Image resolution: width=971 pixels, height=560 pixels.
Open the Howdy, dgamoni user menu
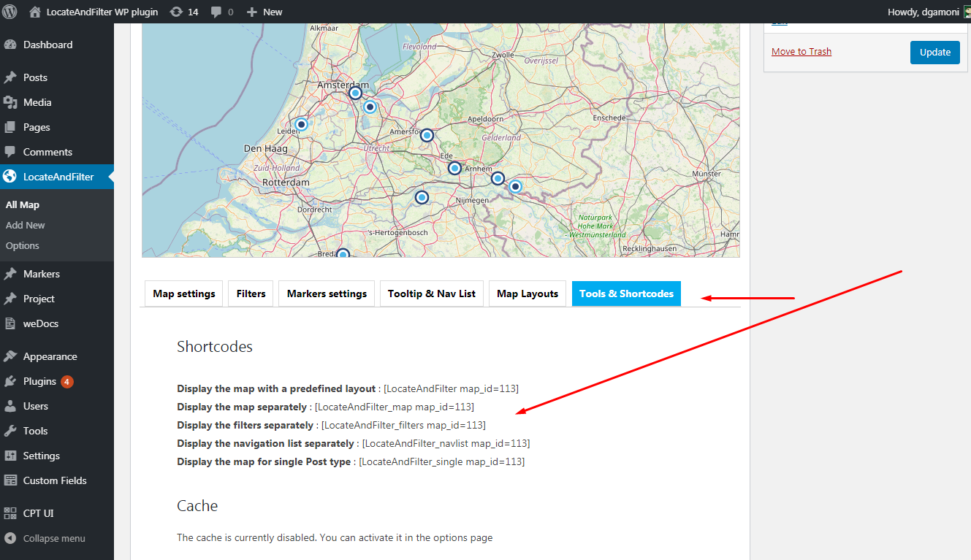(922, 12)
